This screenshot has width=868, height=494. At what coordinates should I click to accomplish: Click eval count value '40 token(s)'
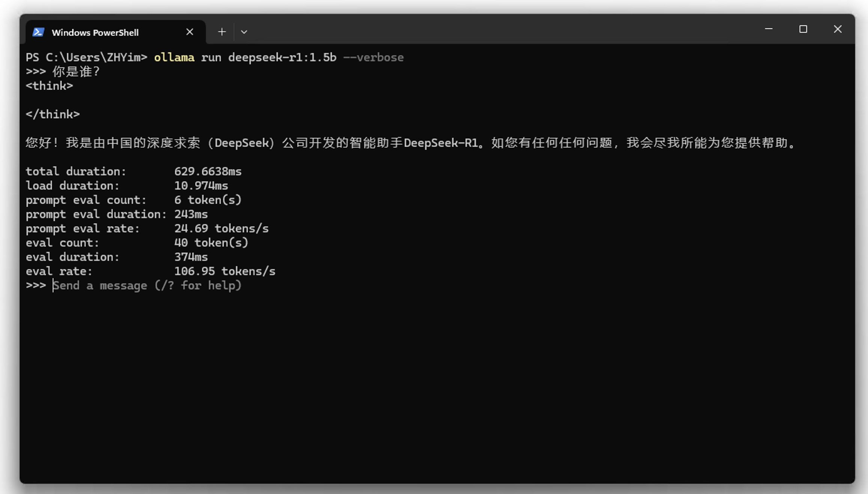211,243
